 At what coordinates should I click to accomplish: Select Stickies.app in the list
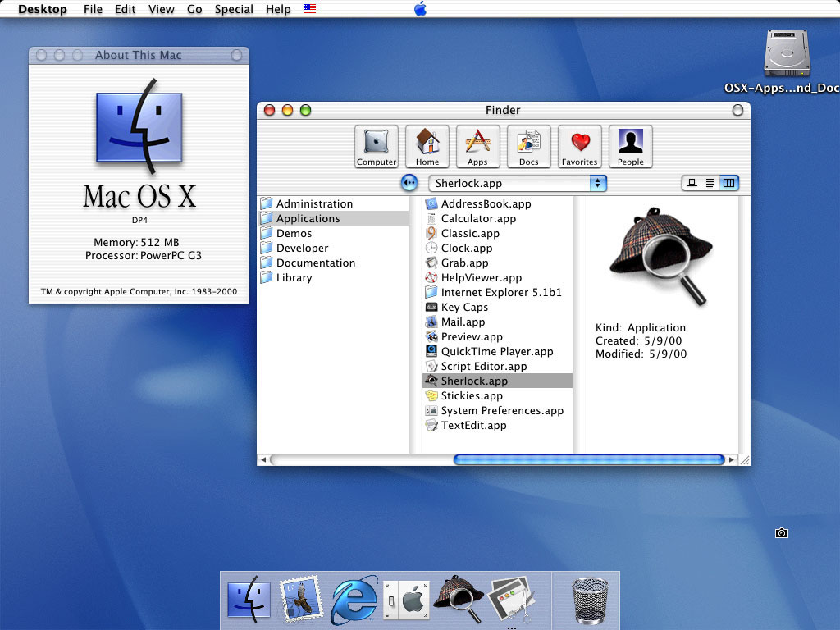tap(498, 396)
